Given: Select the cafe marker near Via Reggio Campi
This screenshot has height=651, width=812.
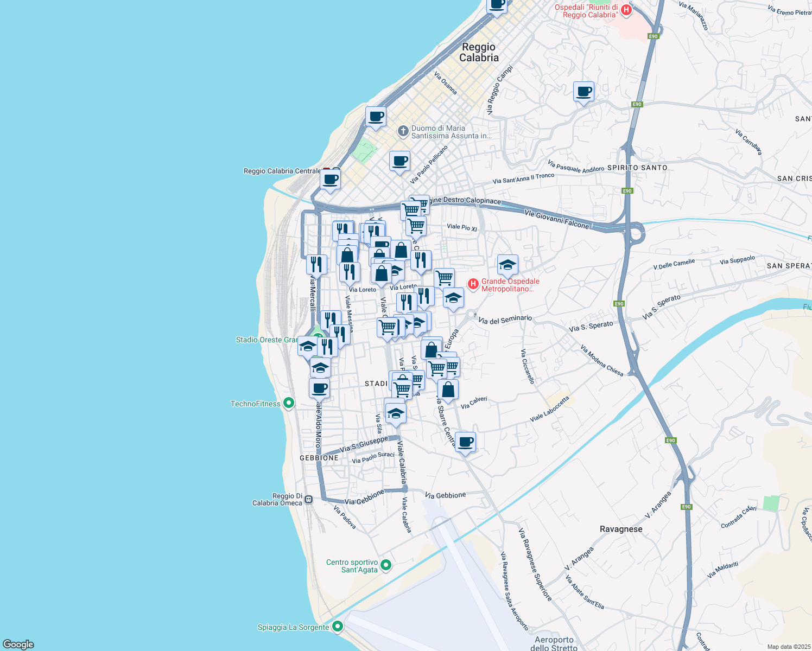Looking at the screenshot, I should 583,92.
